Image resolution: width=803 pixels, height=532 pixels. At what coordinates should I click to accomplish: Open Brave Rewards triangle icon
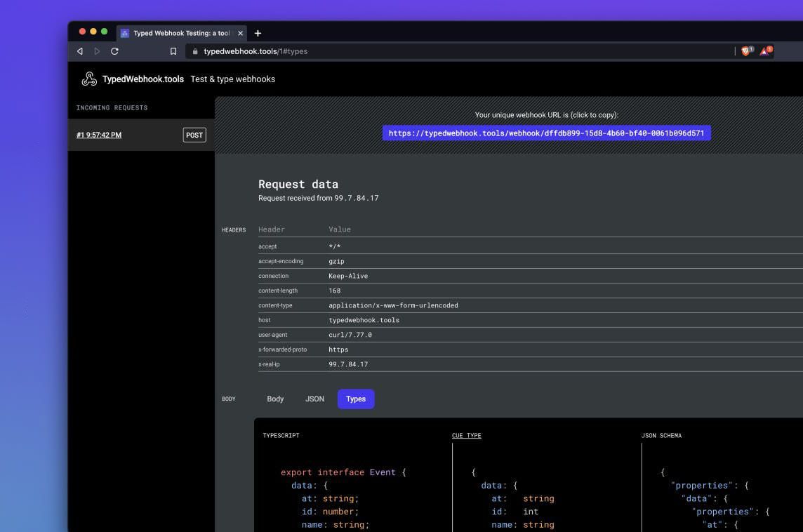click(x=766, y=51)
